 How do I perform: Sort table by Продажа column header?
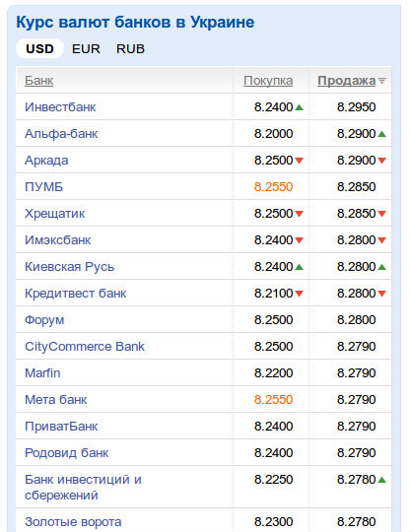coord(347,81)
